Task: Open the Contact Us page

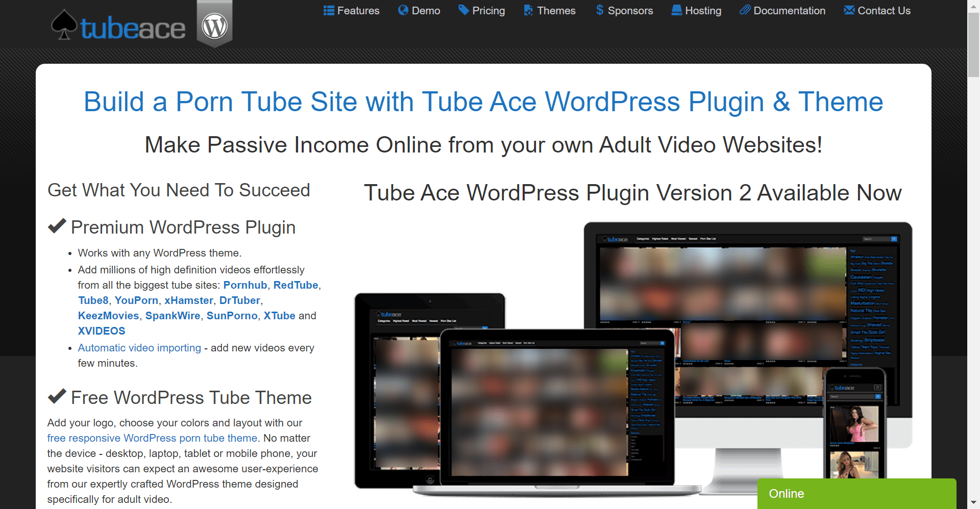Action: pos(877,11)
